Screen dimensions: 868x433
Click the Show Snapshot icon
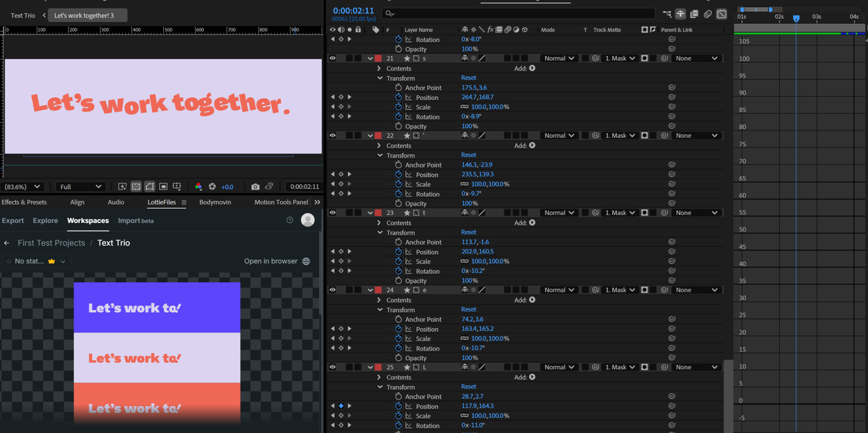click(x=269, y=186)
